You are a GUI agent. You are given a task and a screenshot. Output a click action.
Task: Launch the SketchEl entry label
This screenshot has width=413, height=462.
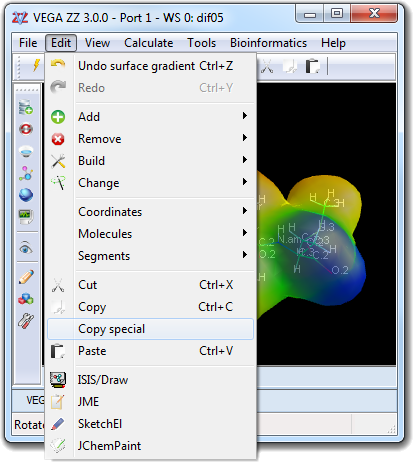pos(100,424)
